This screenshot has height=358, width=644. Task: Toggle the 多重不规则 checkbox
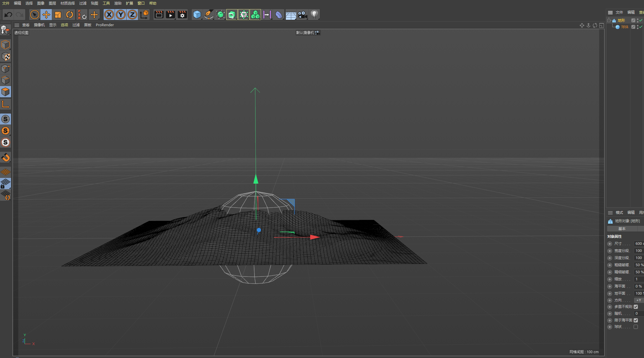(636, 307)
